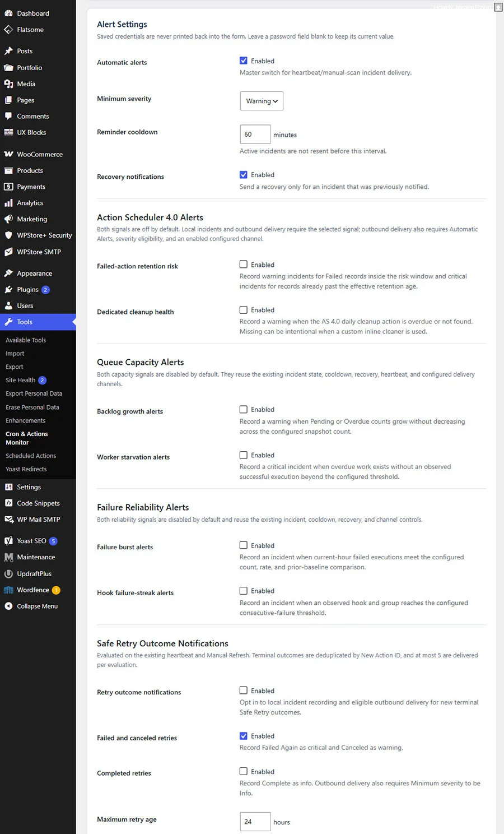Click the Portfolio icon
This screenshot has height=834, width=504.
tap(8, 68)
